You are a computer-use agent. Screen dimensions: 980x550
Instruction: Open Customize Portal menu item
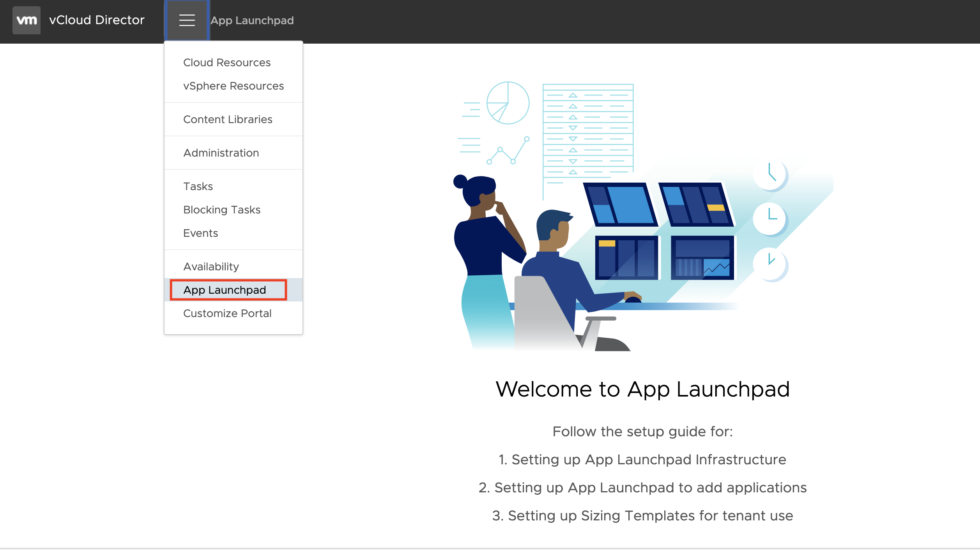tap(227, 314)
